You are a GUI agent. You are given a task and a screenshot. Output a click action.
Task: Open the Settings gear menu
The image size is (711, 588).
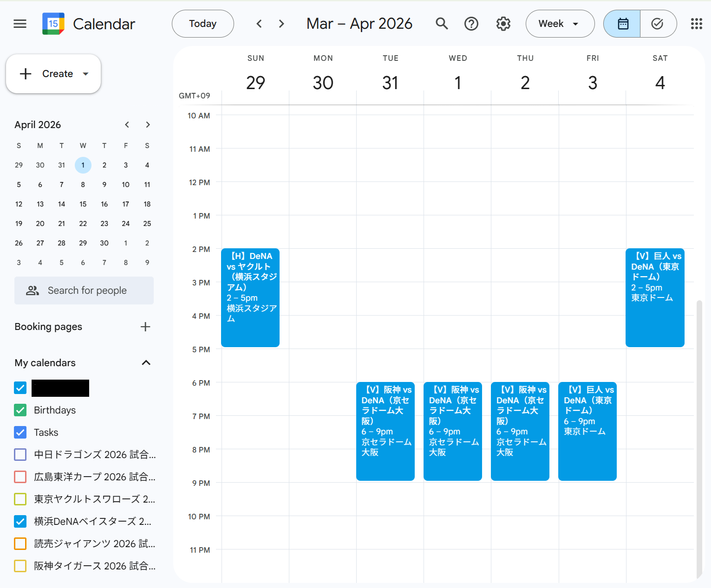pyautogui.click(x=503, y=24)
